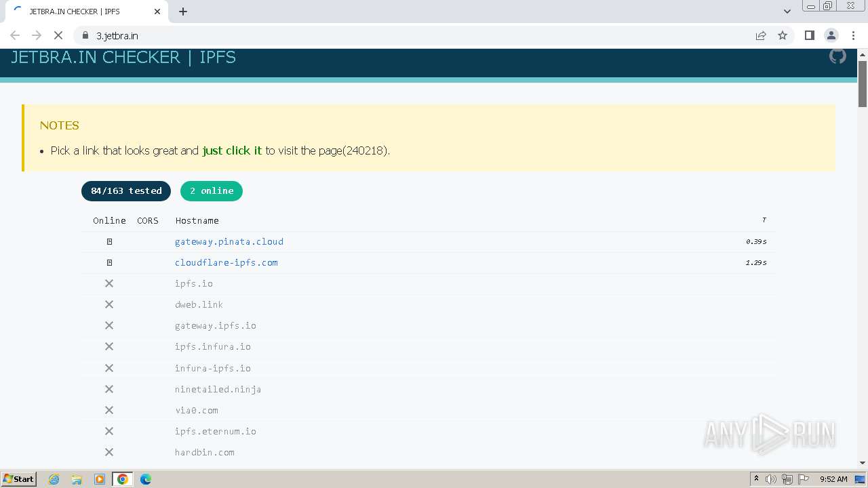The width and height of the screenshot is (868, 488).
Task: Select the ipfs.eternum.io hostname text
Action: [x=216, y=431]
